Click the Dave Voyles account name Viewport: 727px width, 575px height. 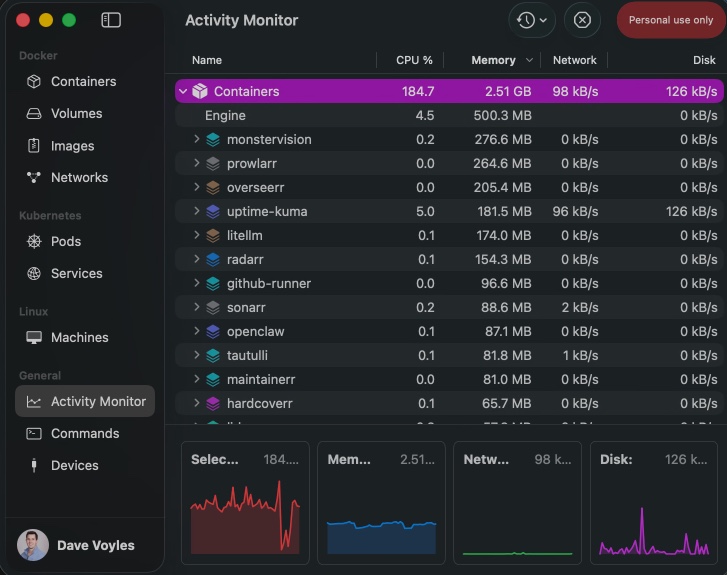pos(96,546)
